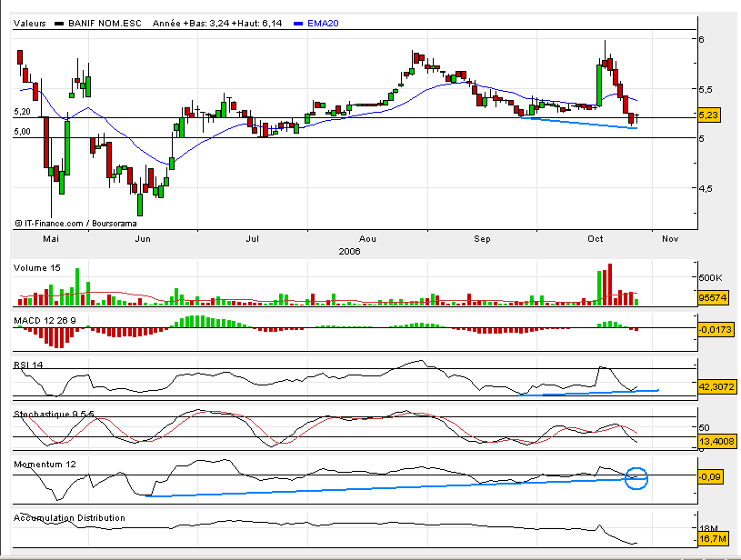Click the Valeurs label in chart header
Image resolution: width=741 pixels, height=560 pixels.
coord(30,23)
